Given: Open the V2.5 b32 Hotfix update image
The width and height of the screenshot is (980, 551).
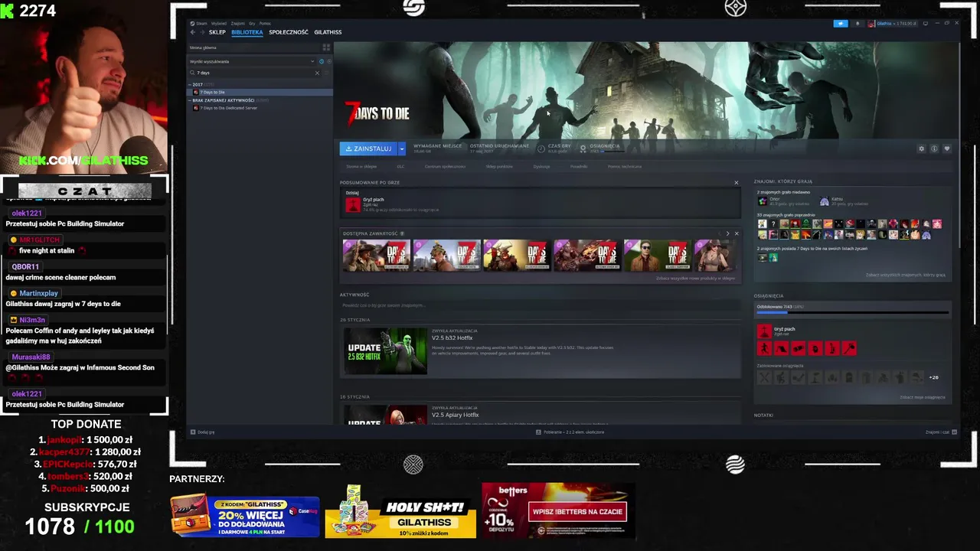Looking at the screenshot, I should click(385, 351).
